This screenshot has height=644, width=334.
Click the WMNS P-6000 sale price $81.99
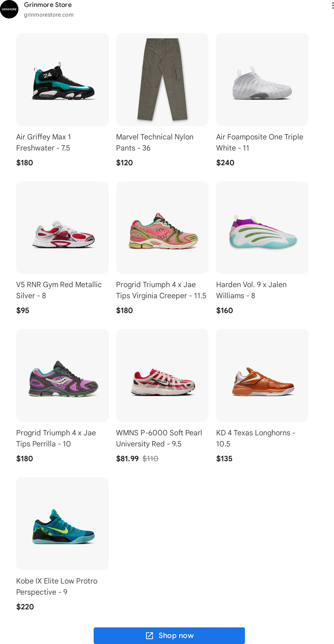[127, 458]
